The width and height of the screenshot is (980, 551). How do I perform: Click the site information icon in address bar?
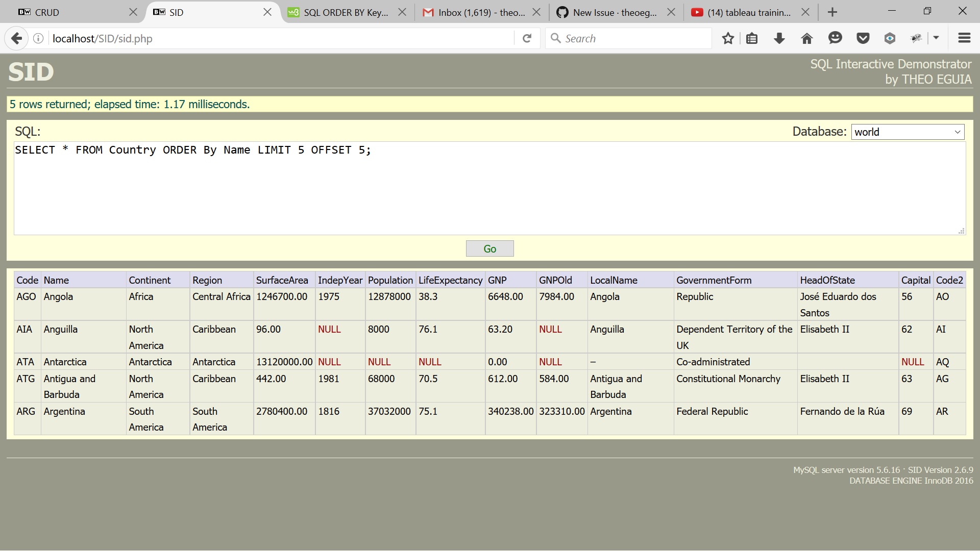coord(38,38)
